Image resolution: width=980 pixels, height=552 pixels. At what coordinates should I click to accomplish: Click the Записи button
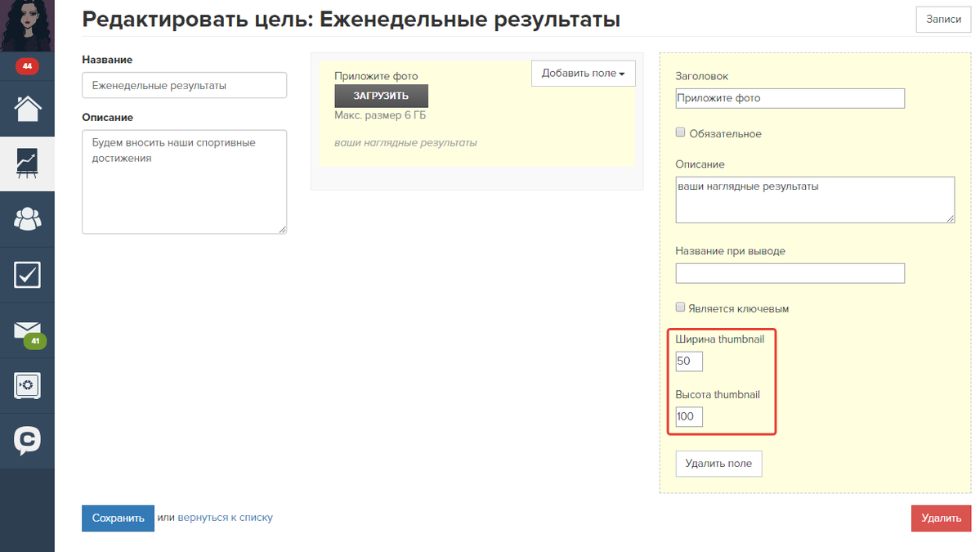(x=943, y=20)
